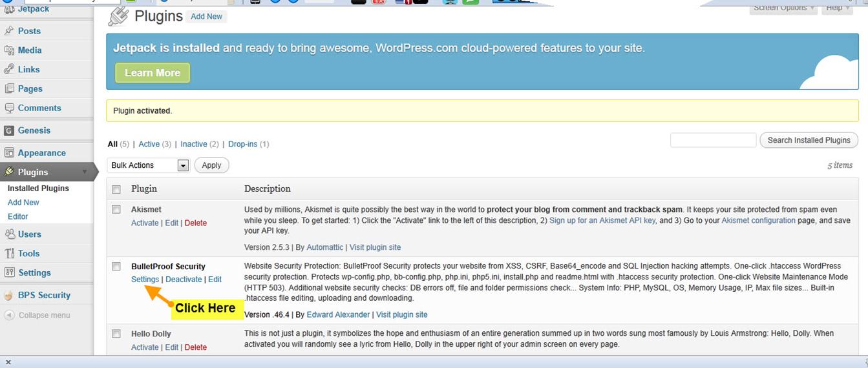Click the BPS Security shield icon
This screenshot has width=868, height=368.
[8, 296]
